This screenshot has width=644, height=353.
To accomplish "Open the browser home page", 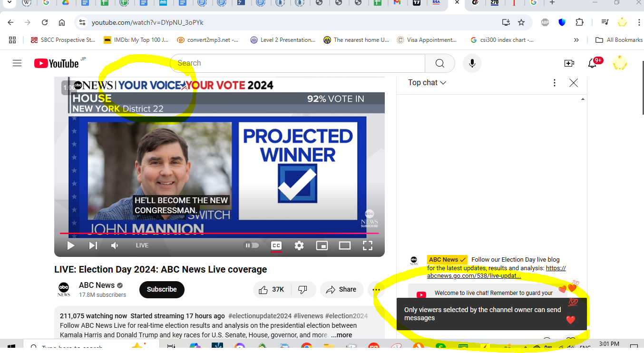I will 62,22.
